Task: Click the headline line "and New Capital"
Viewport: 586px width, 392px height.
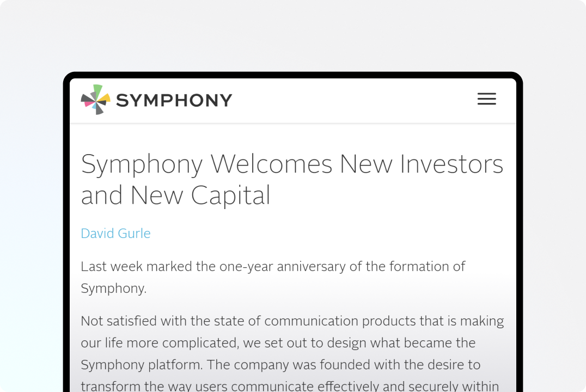Action: click(x=175, y=195)
